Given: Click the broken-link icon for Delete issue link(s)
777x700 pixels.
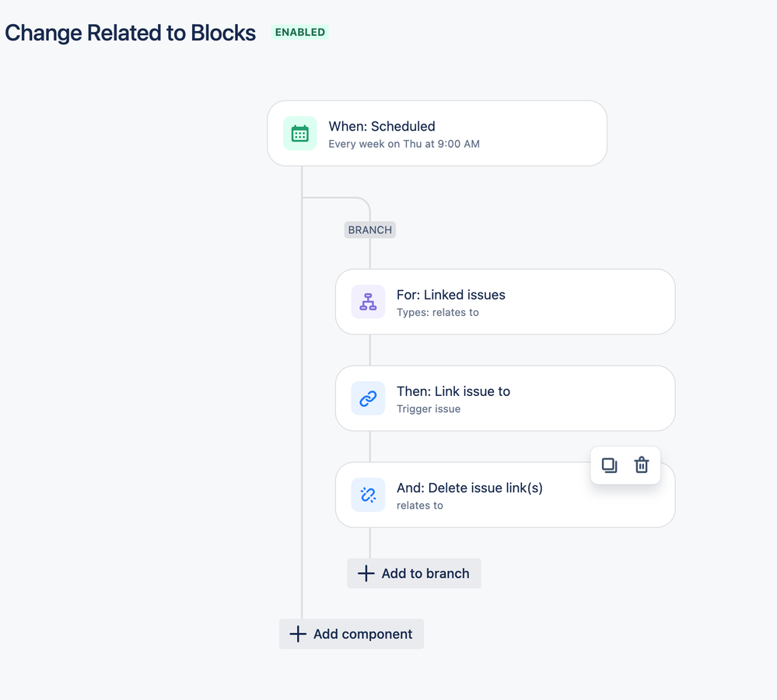Looking at the screenshot, I should click(368, 495).
